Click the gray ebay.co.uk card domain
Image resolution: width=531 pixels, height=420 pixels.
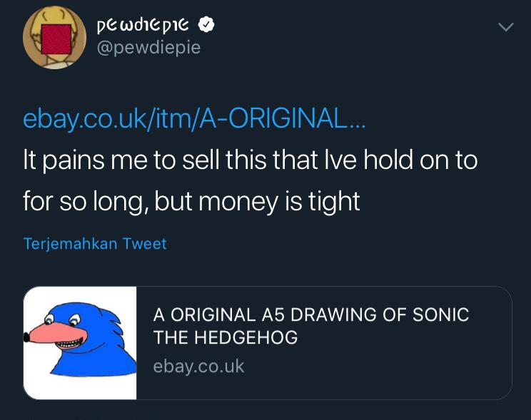click(x=198, y=367)
